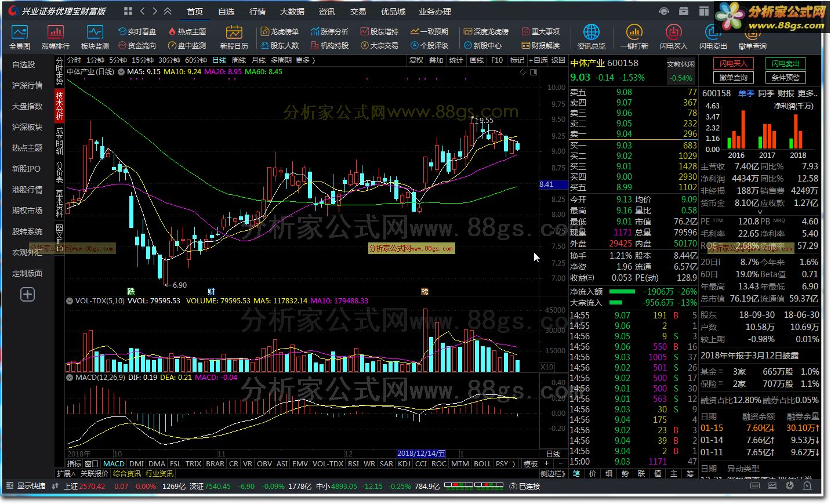
Task: Expand the MACD indicator settings arrow
Action: [70, 377]
